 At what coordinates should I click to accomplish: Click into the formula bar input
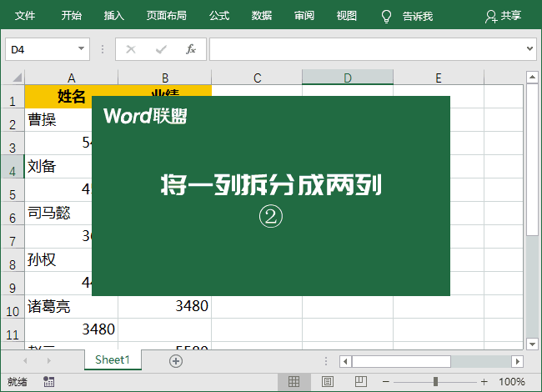point(367,49)
